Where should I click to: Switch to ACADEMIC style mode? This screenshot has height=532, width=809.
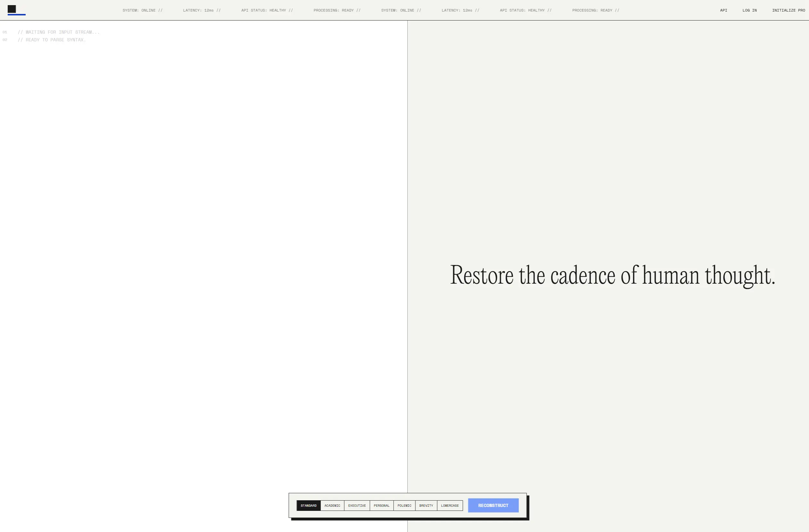332,505
